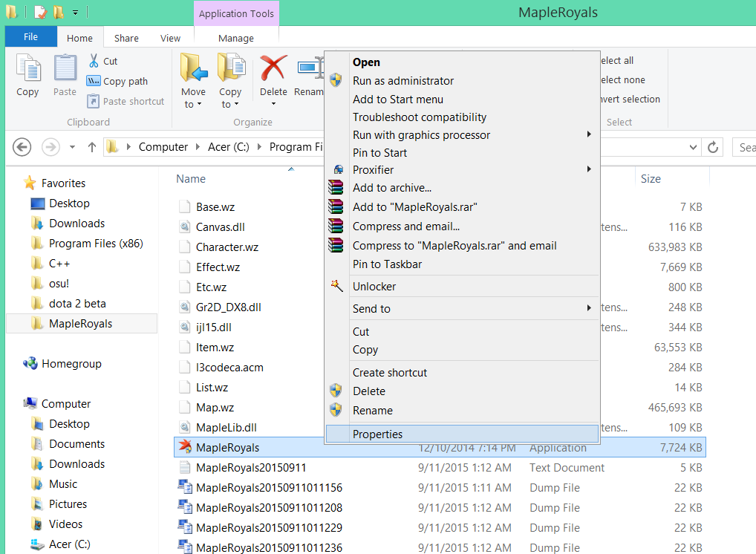Go up one folder level arrow

92,146
